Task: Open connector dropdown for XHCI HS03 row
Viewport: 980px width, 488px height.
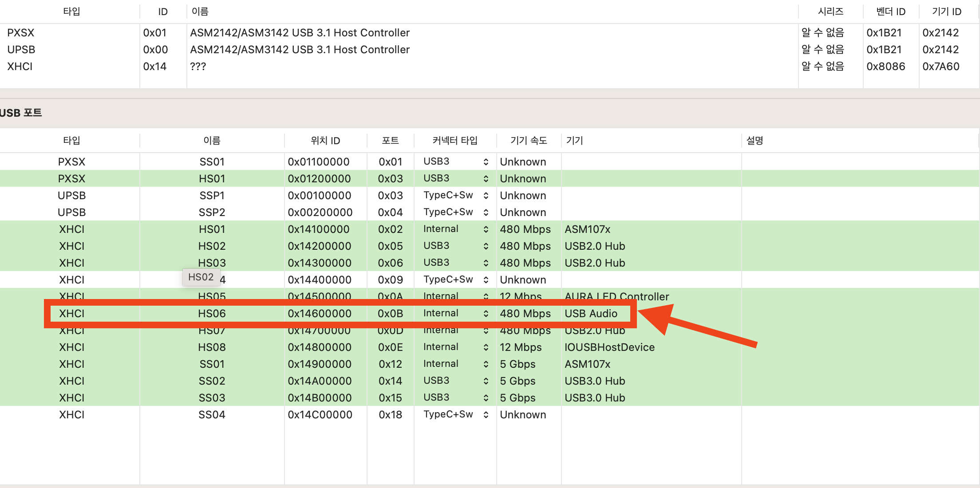Action: pyautogui.click(x=455, y=263)
